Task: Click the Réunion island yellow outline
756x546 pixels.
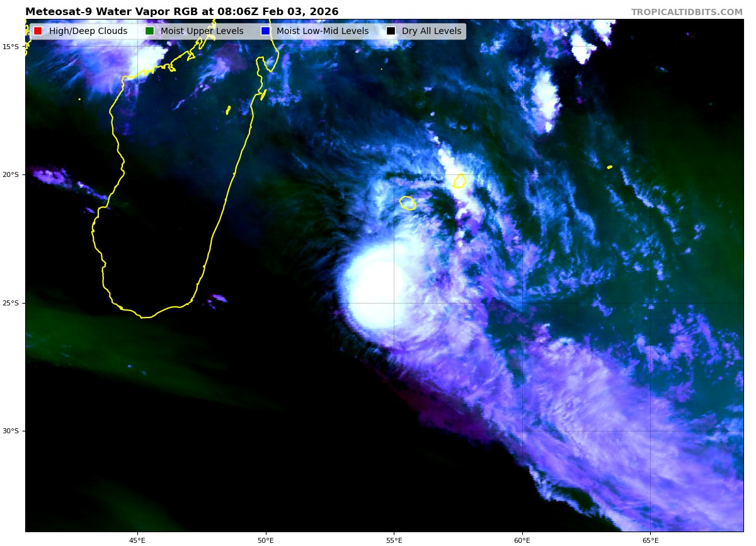Action: [x=408, y=203]
